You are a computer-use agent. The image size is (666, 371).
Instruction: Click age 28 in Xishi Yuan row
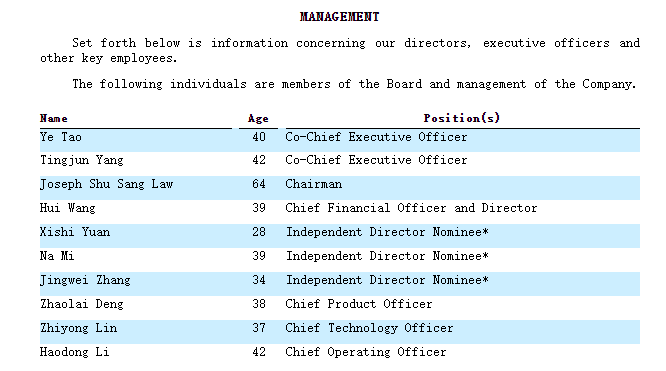point(259,232)
